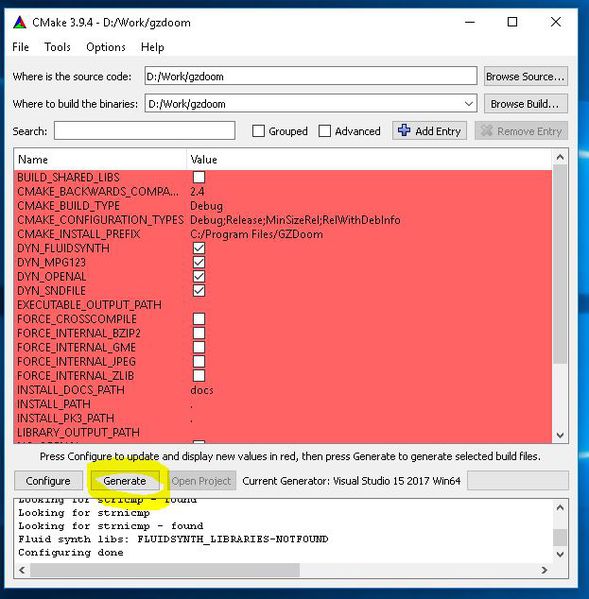Select INSTALL_PK3_PATH entry name
589x599 pixels.
pos(66,418)
